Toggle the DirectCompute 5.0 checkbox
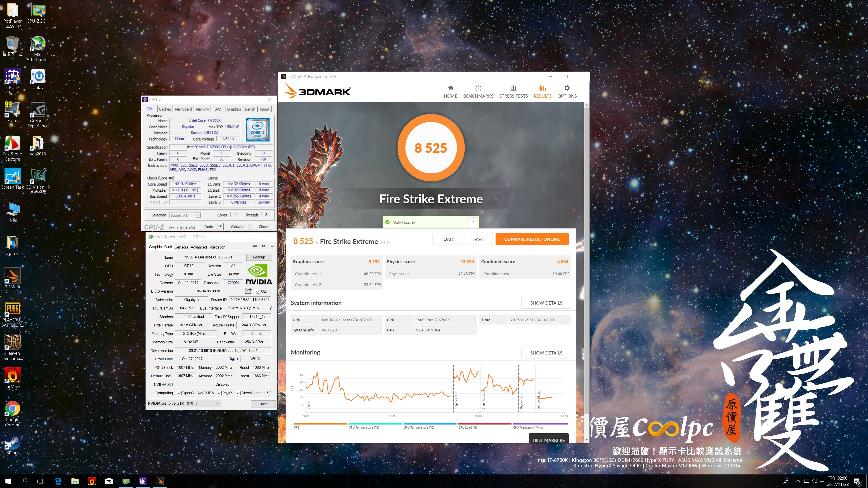 tap(238, 393)
